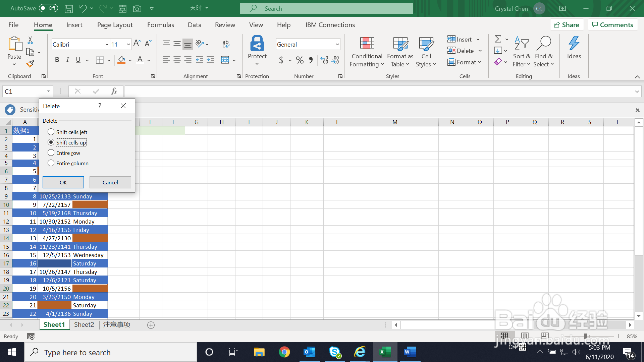Viewport: 644px width, 362px height.
Task: Open the Fill Color dropdown arrow
Action: coord(130,60)
